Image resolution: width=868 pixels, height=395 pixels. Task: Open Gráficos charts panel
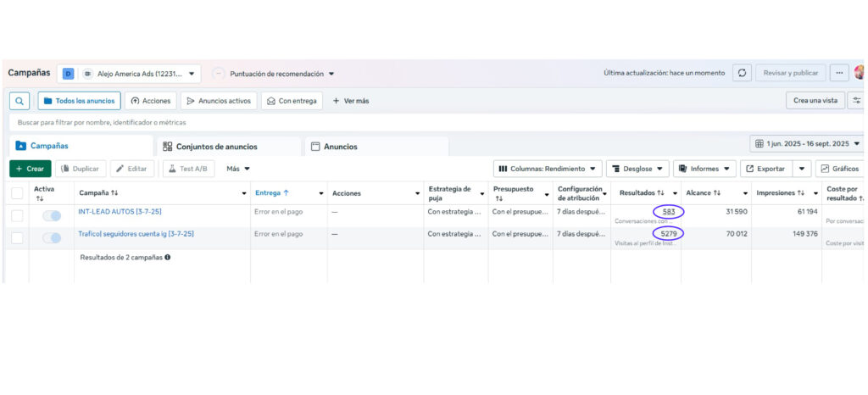(x=838, y=169)
